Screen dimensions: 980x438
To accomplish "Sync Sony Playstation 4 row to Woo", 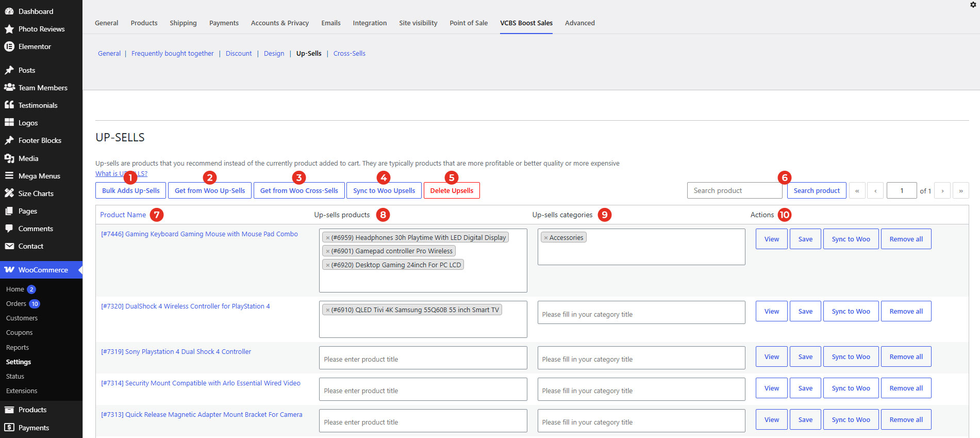I will click(x=851, y=357).
